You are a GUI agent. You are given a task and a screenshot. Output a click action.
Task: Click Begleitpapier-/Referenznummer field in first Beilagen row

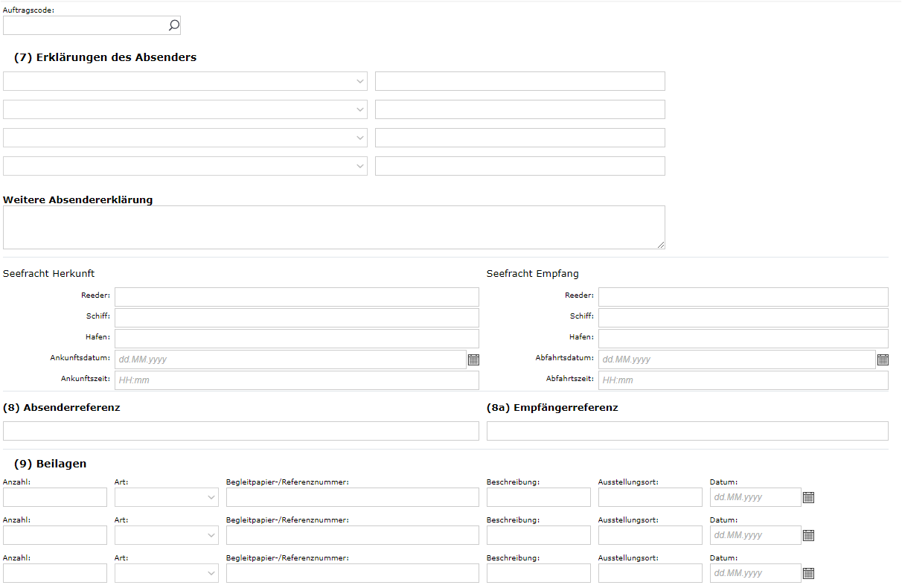[x=353, y=497]
